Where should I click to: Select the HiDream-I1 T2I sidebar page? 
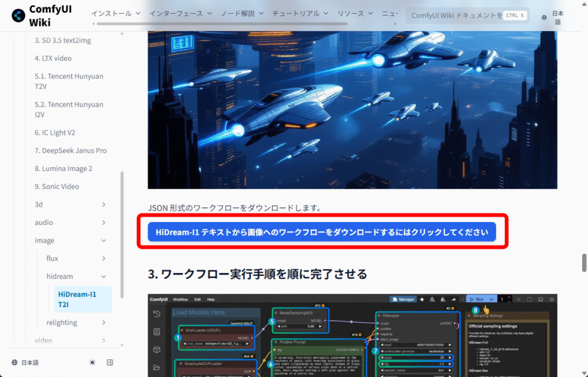[83, 299]
